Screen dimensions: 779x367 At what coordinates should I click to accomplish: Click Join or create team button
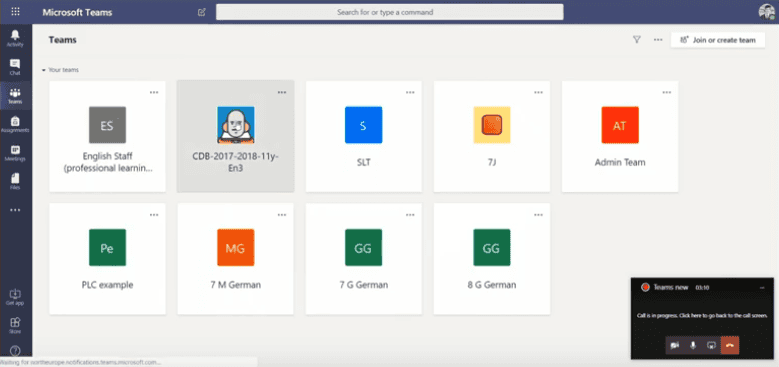coord(718,40)
